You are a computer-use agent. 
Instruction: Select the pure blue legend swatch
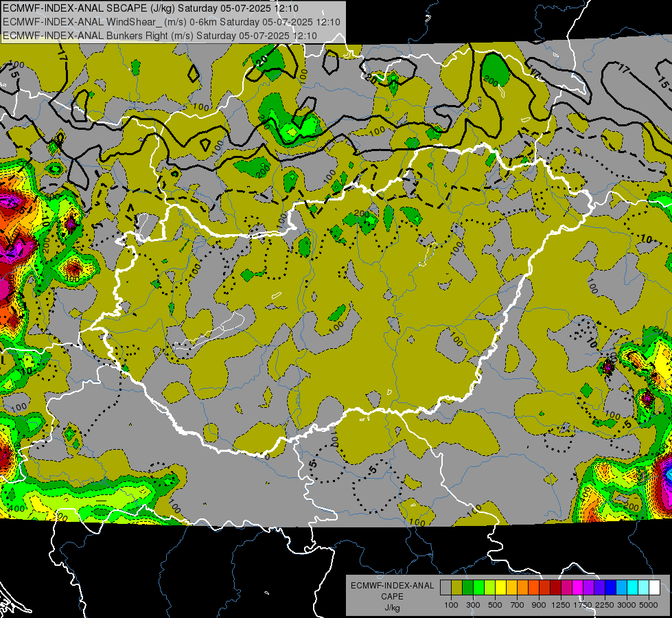pyautogui.click(x=611, y=587)
